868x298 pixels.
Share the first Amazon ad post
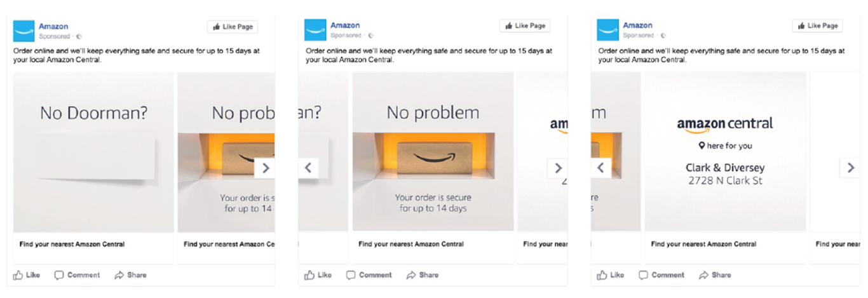tap(130, 275)
